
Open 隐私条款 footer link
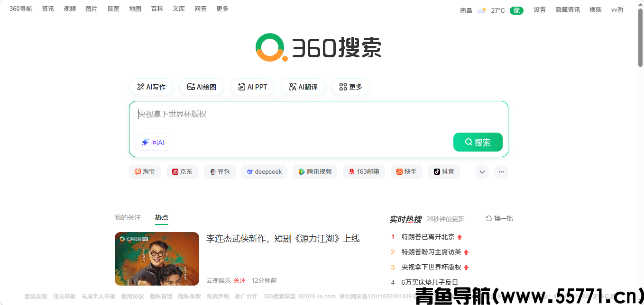click(x=189, y=296)
